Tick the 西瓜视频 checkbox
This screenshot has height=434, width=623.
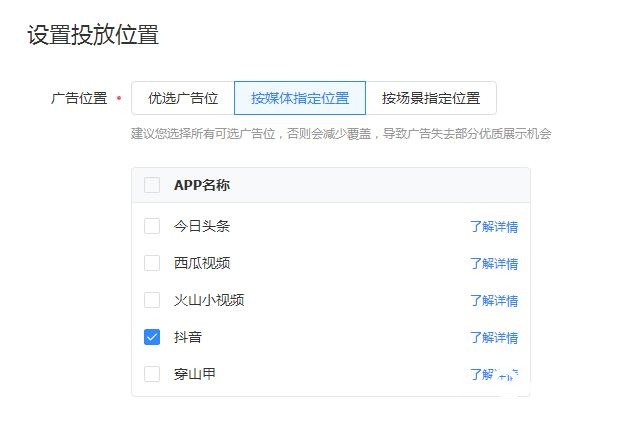tap(152, 263)
